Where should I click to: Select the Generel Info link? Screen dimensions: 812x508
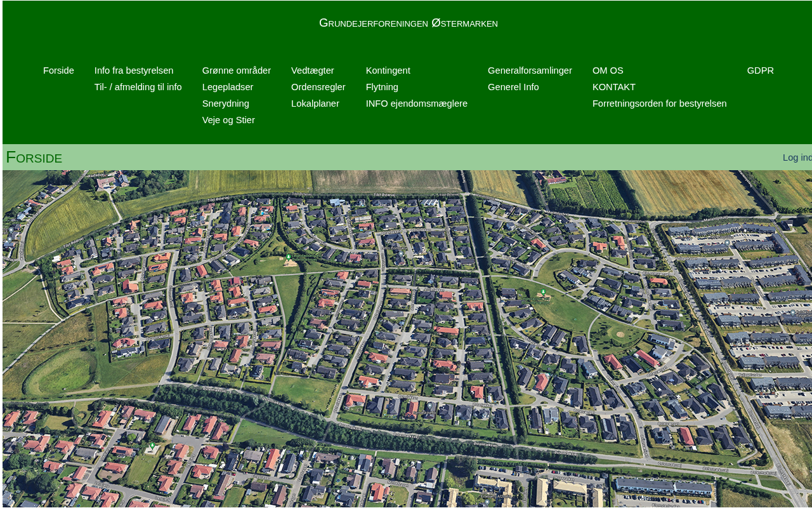[x=513, y=87]
